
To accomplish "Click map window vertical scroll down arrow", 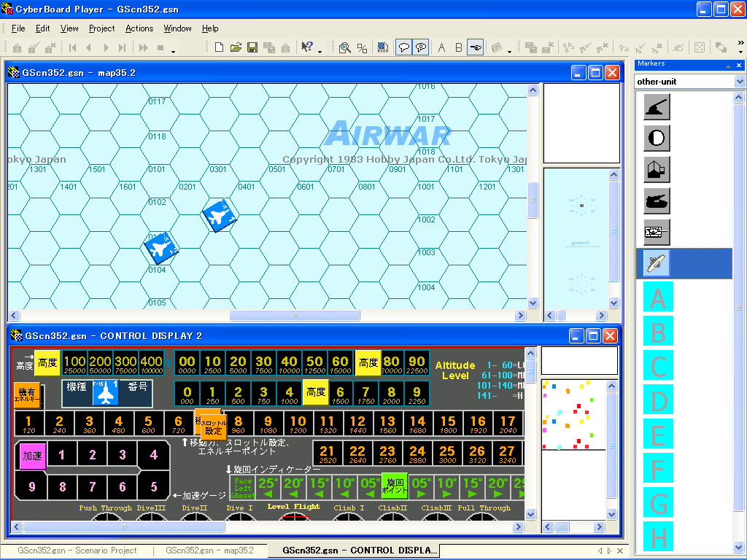I will (533, 303).
